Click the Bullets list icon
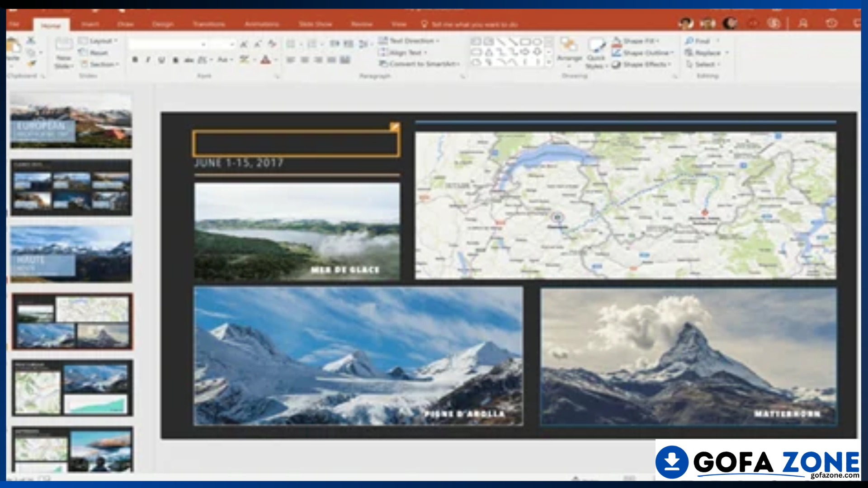Image resolution: width=868 pixels, height=488 pixels. pyautogui.click(x=291, y=44)
